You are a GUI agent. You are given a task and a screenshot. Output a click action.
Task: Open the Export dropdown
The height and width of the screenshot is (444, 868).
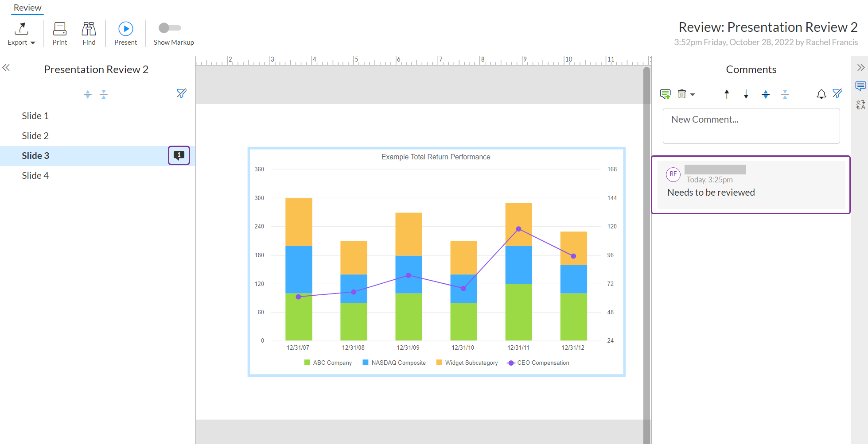(x=21, y=33)
